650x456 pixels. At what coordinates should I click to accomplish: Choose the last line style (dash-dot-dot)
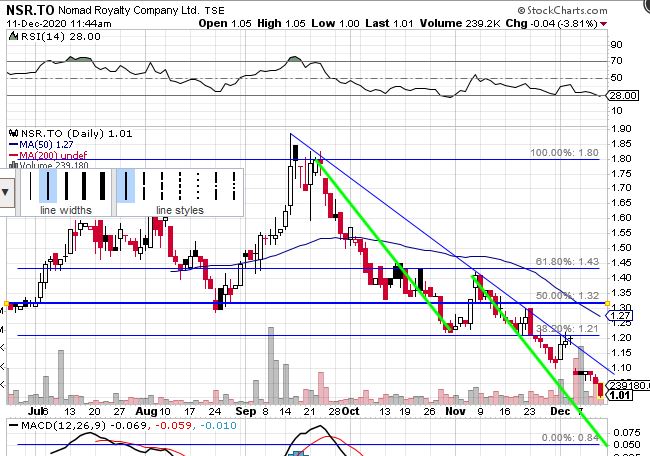coord(234,186)
